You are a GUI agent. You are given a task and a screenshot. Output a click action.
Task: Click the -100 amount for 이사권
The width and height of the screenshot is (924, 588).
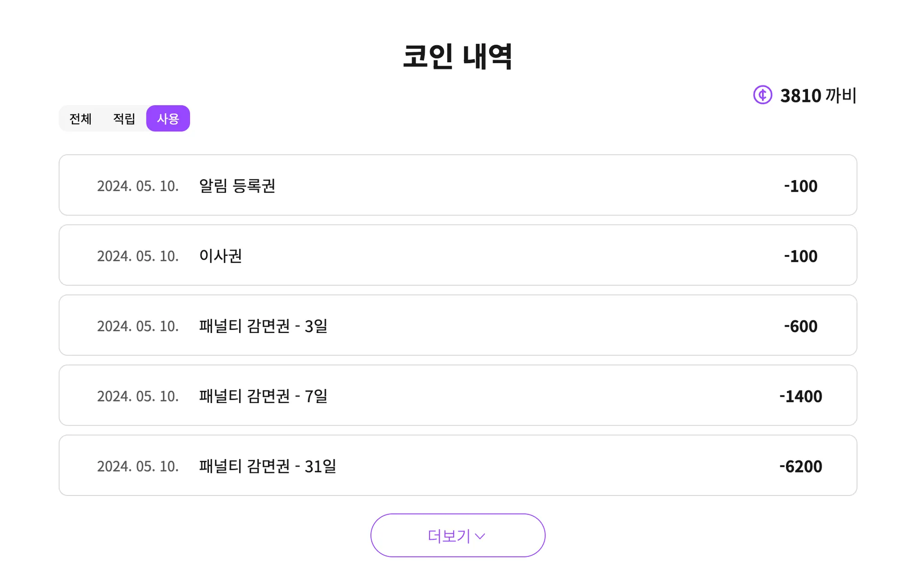tap(800, 256)
